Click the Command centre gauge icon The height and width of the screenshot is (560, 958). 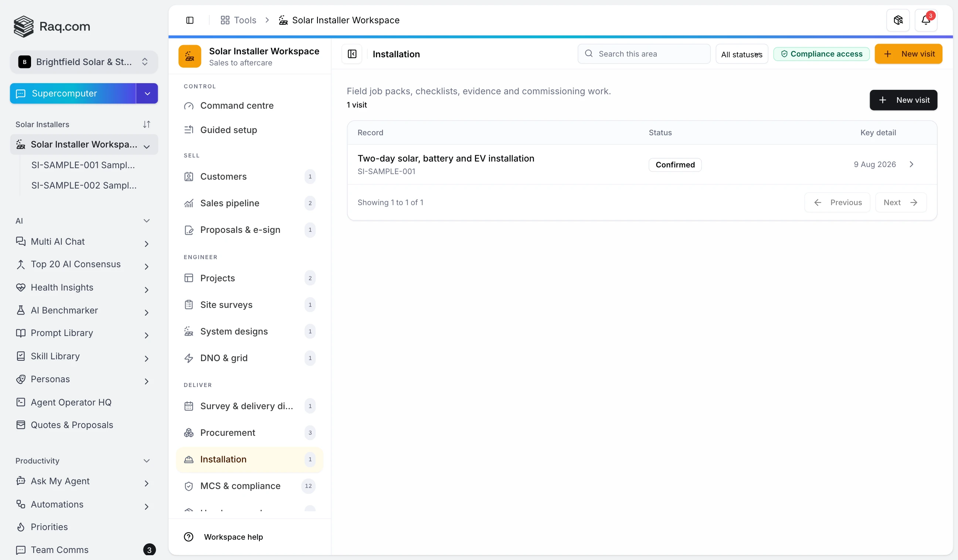point(189,106)
